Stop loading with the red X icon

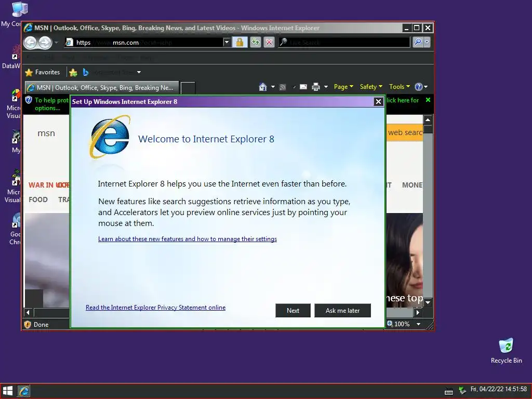point(269,42)
